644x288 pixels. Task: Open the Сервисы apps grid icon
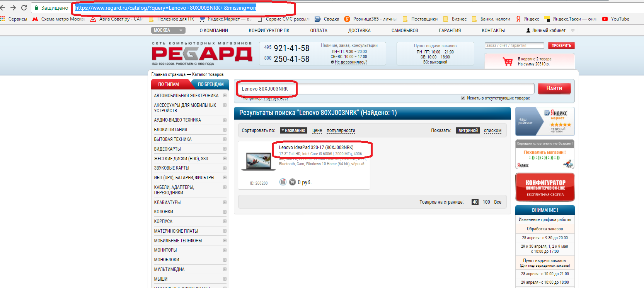pyautogui.click(x=3, y=19)
